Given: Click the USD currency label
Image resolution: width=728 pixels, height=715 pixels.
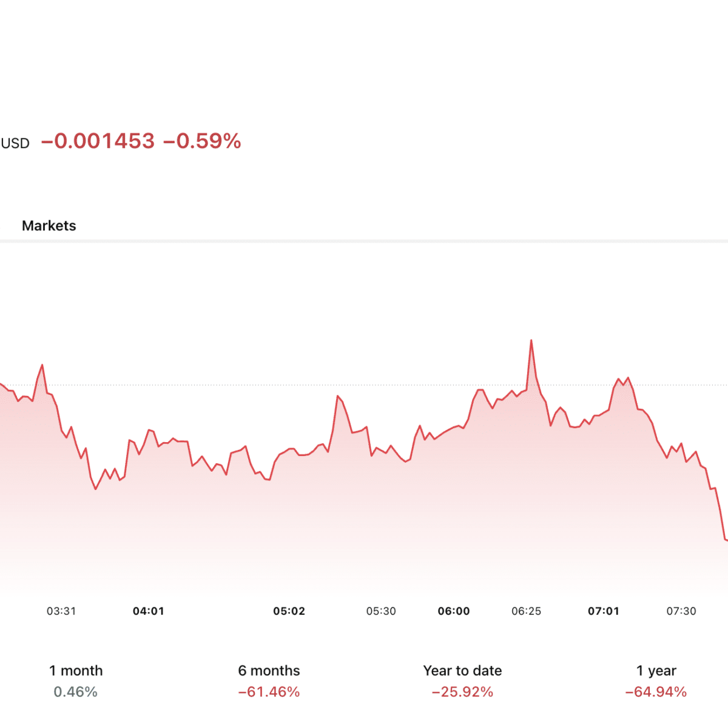Looking at the screenshot, I should (15, 144).
